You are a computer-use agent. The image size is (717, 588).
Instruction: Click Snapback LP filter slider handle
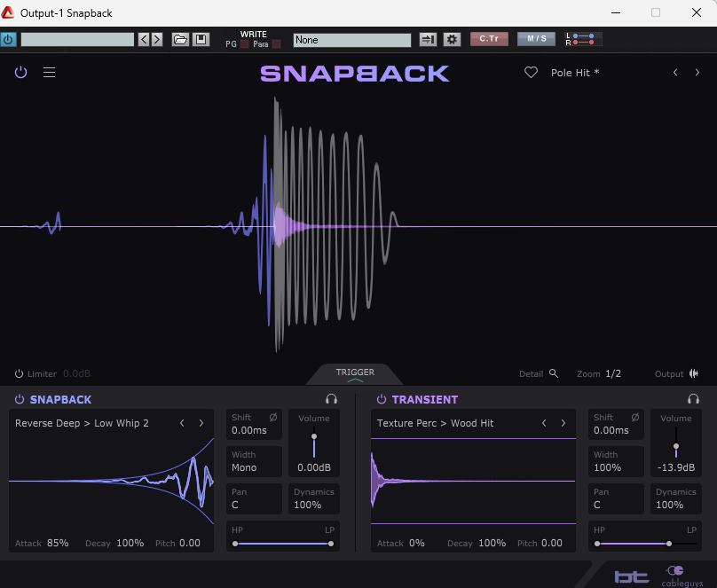[x=331, y=544]
